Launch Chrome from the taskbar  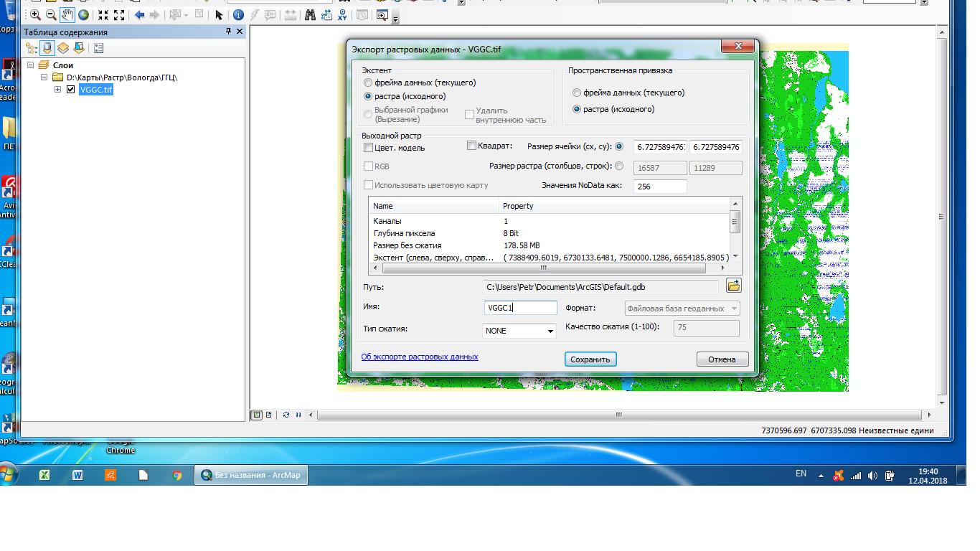(x=177, y=475)
